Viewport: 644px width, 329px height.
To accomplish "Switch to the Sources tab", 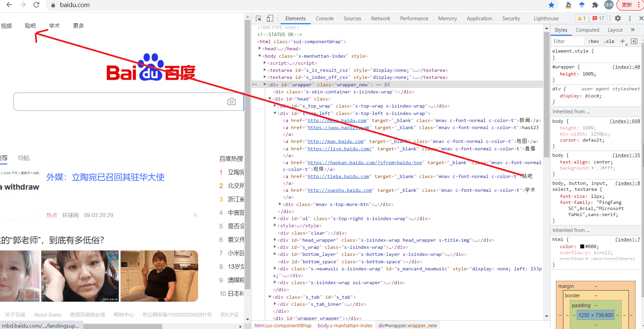I will click(x=352, y=19).
